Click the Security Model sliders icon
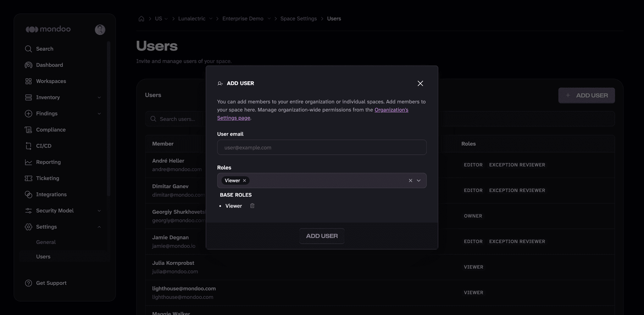 click(29, 211)
